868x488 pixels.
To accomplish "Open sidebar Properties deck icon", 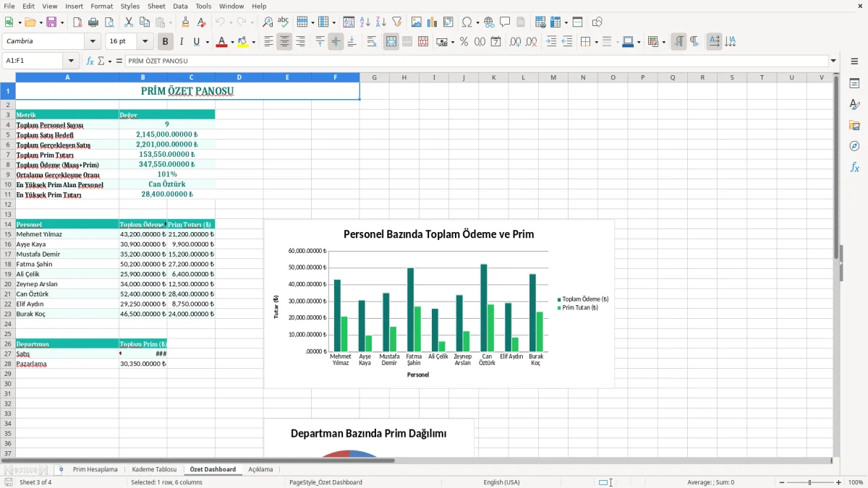I will [x=854, y=84].
